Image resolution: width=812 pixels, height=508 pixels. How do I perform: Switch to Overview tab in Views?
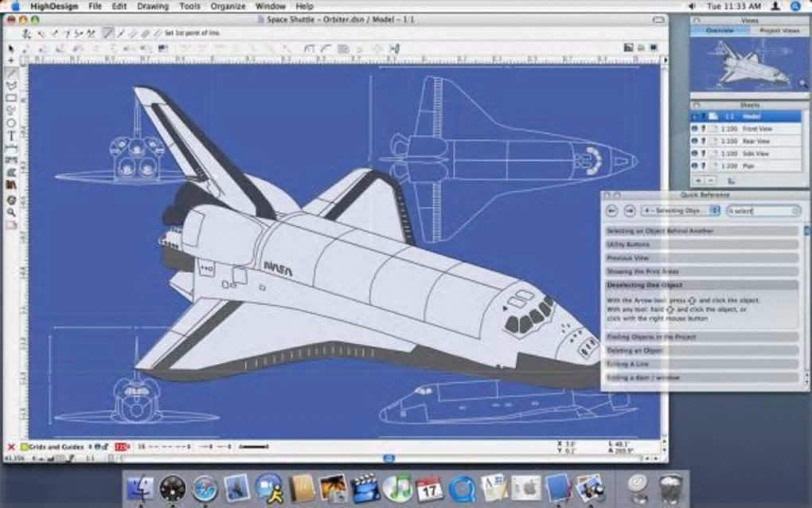720,30
